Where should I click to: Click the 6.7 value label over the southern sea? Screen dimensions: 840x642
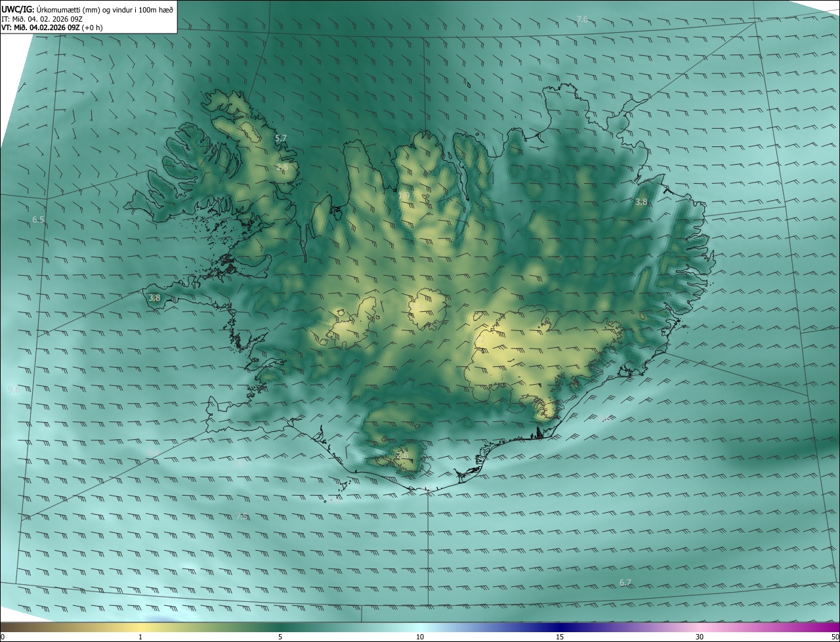[x=625, y=582]
